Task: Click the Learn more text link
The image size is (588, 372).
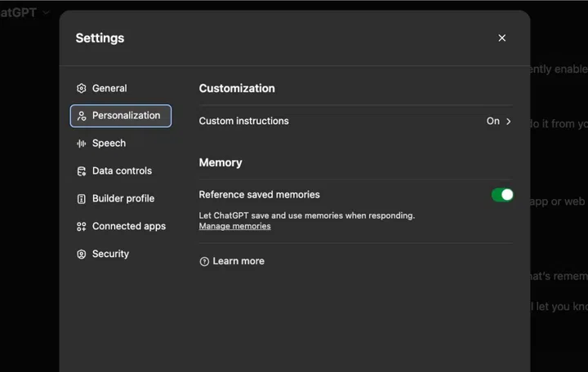Action: (x=238, y=261)
